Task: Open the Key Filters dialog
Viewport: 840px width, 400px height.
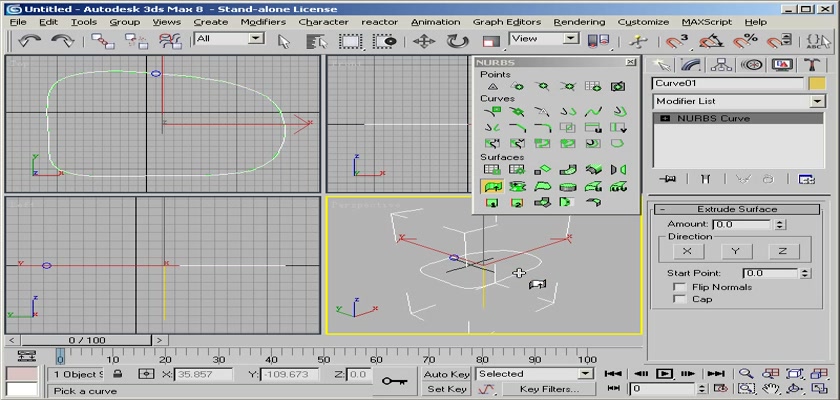Action: coord(549,389)
